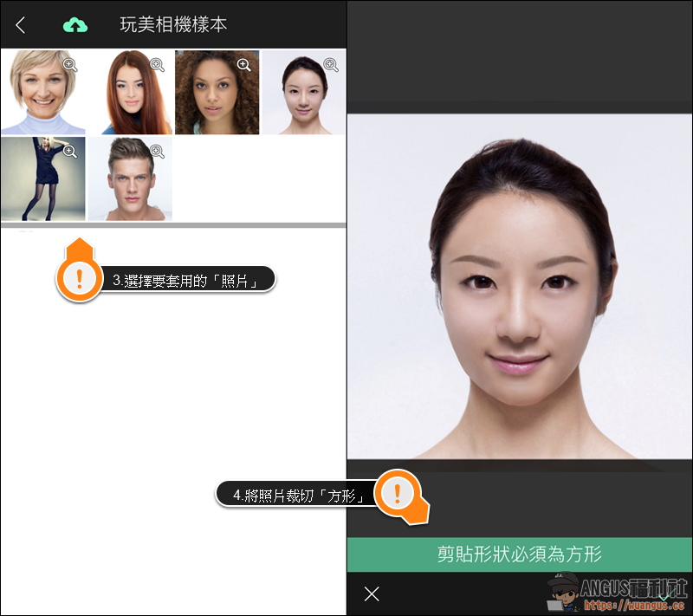Click the 玩美相機樣本 header title
Viewport: 693px width, 616px height.
(x=173, y=25)
